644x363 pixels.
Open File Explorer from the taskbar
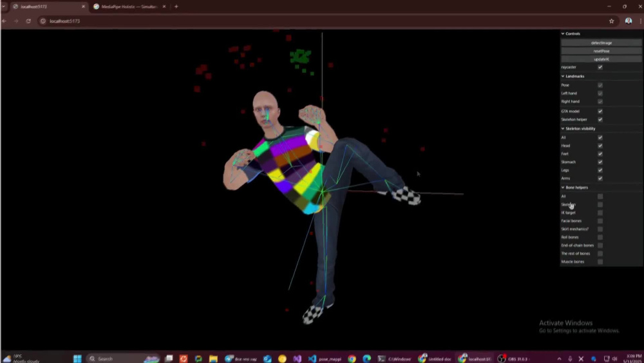pos(213,358)
